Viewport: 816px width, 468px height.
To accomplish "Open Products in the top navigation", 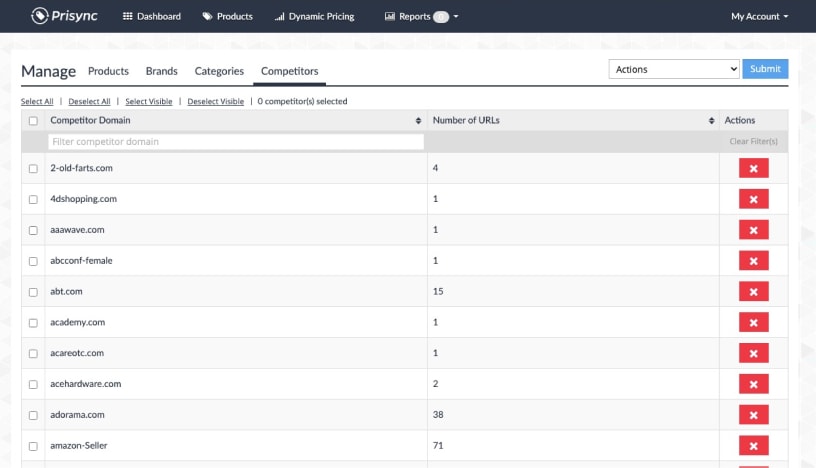I will click(x=227, y=16).
